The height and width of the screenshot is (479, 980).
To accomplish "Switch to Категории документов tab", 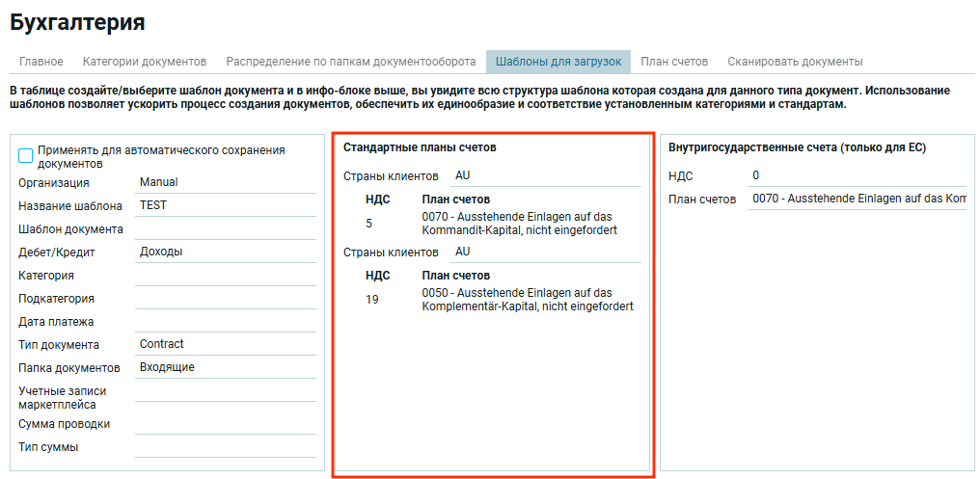I will point(145,62).
